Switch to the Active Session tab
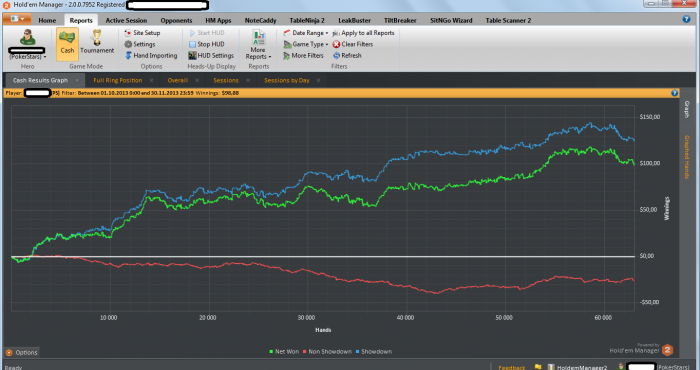The image size is (700, 370). (126, 21)
